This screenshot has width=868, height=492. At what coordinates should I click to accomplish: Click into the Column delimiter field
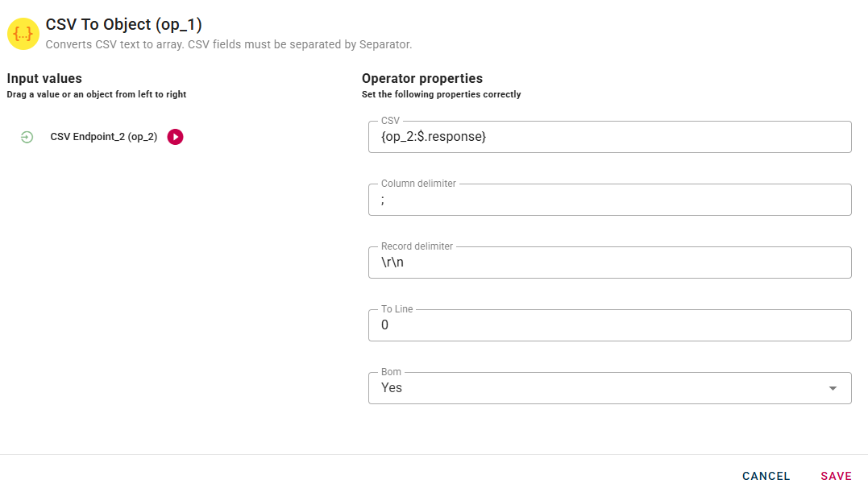(x=609, y=200)
